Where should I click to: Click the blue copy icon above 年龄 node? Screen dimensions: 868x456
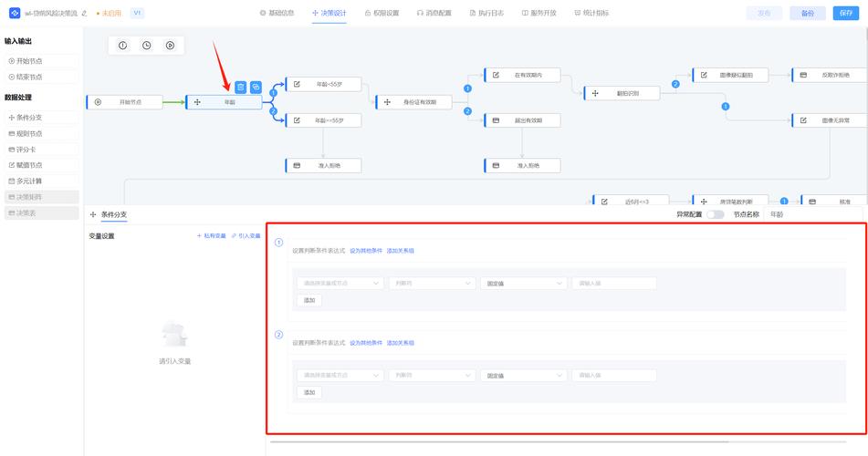[x=256, y=87]
